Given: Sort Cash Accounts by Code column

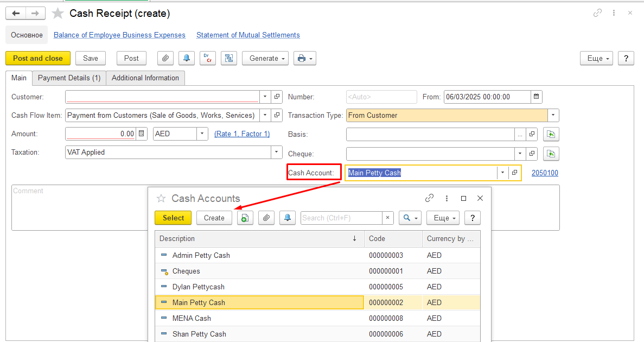Looking at the screenshot, I should coord(393,239).
